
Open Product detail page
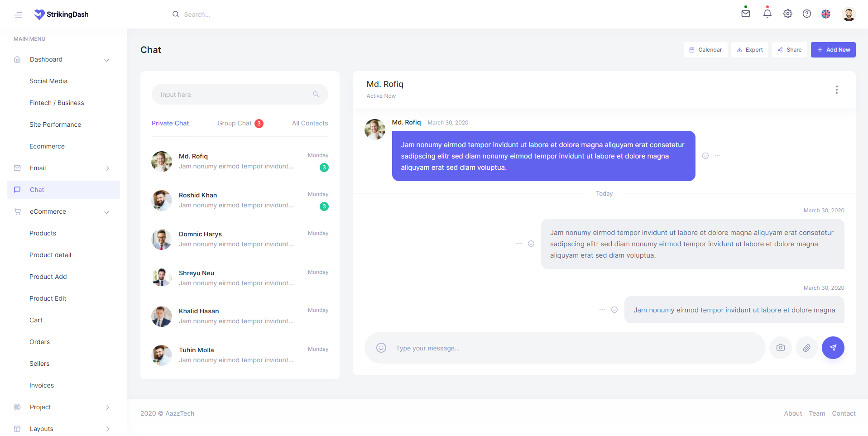pyautogui.click(x=50, y=255)
